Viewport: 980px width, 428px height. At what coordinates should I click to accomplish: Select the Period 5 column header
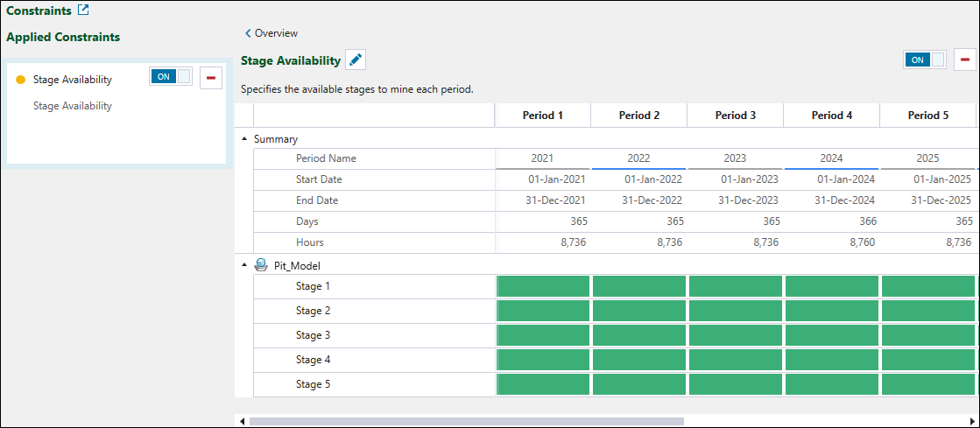tap(927, 116)
